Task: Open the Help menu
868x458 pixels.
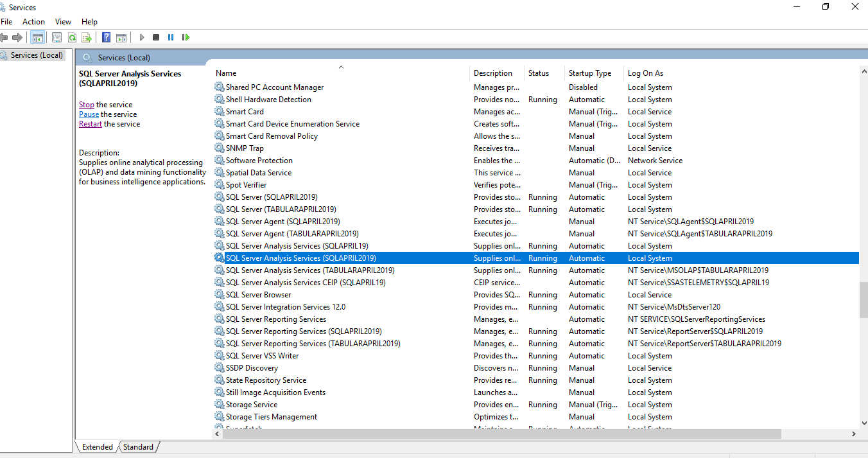Action: tap(89, 22)
